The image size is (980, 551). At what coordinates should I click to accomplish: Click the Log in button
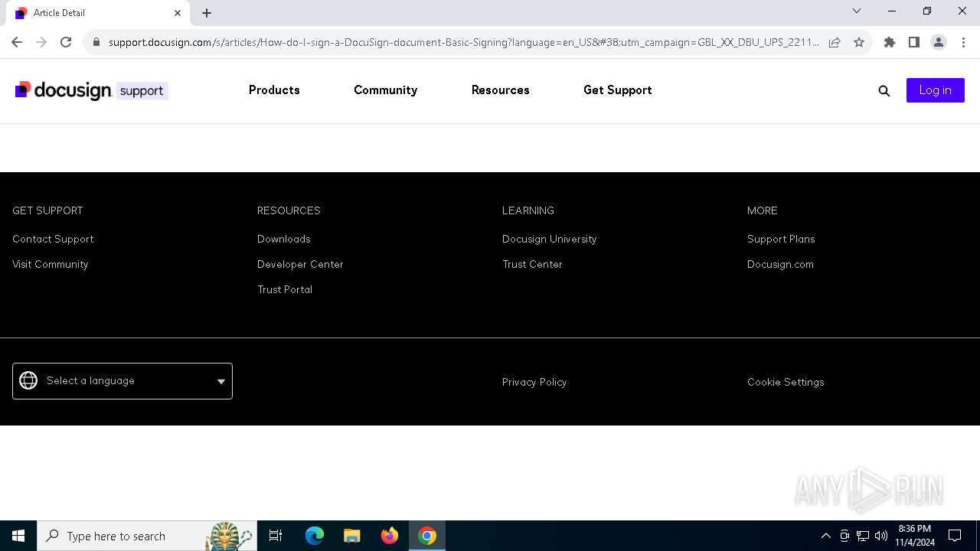[936, 90]
